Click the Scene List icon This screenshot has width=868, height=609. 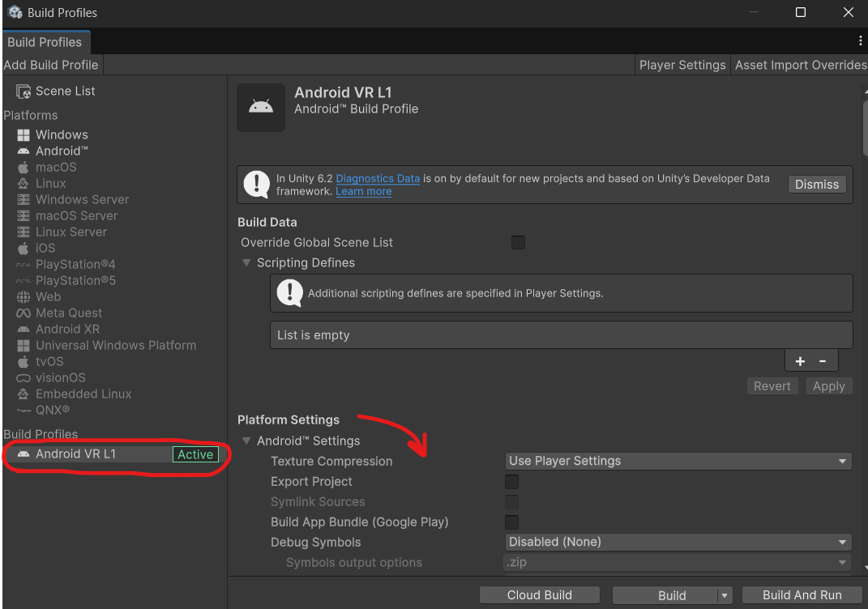[x=24, y=92]
